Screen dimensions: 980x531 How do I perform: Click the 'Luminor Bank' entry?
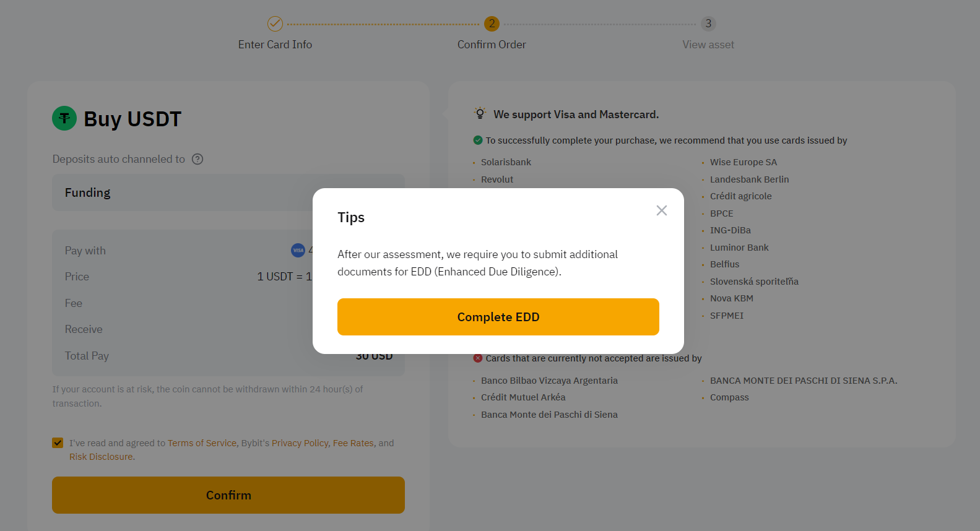click(x=739, y=248)
